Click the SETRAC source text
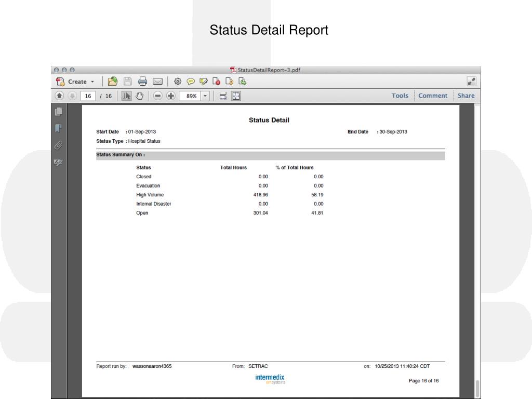 [x=258, y=366]
